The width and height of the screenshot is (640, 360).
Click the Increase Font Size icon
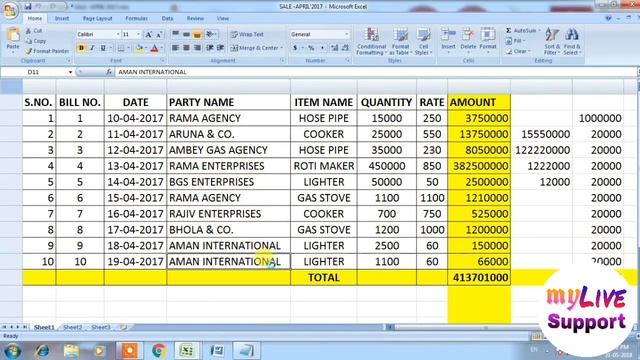(149, 35)
